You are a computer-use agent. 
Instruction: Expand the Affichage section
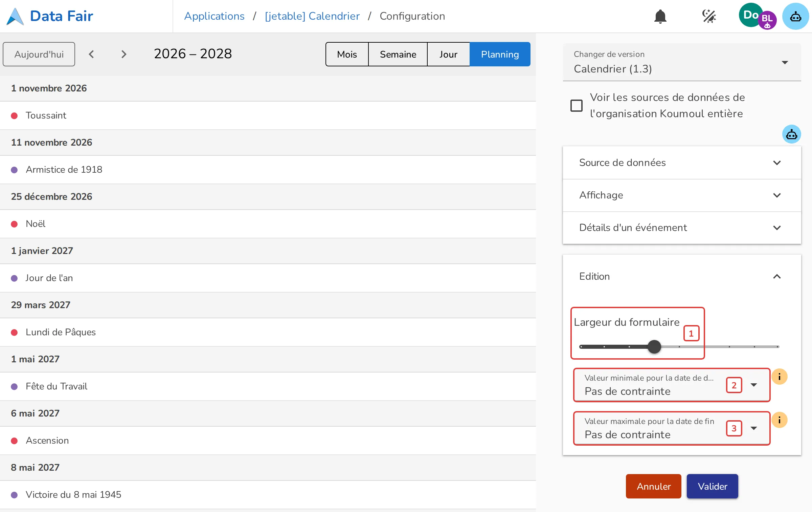coord(682,195)
